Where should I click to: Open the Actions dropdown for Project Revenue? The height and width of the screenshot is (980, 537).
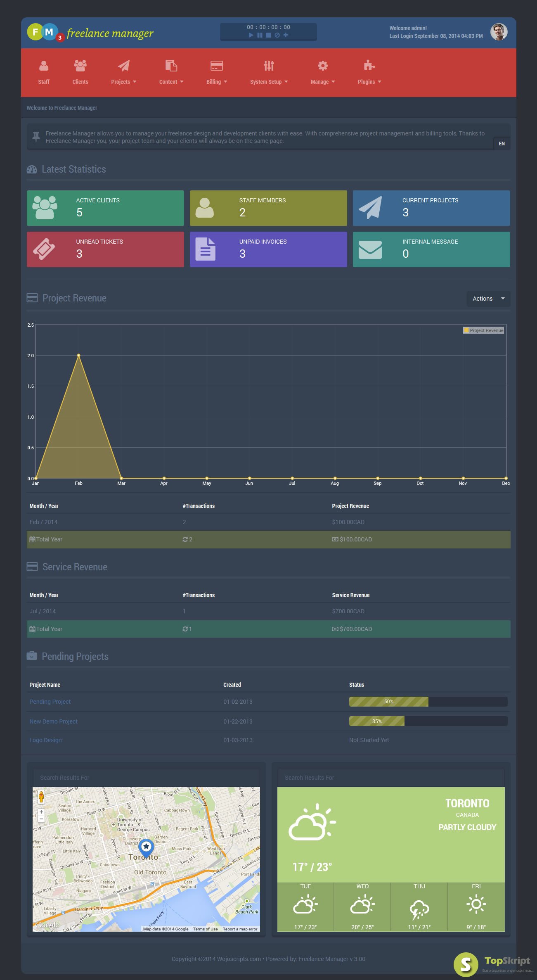click(x=488, y=299)
